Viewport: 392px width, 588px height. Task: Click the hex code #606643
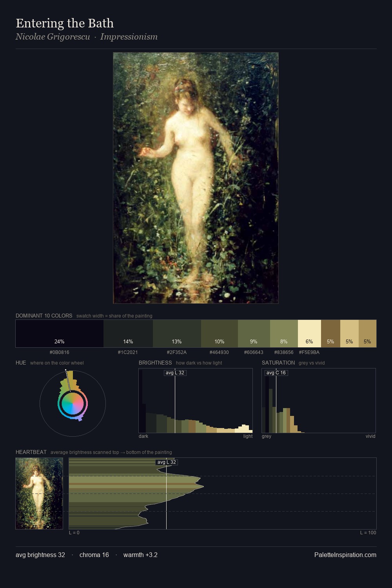(x=254, y=352)
